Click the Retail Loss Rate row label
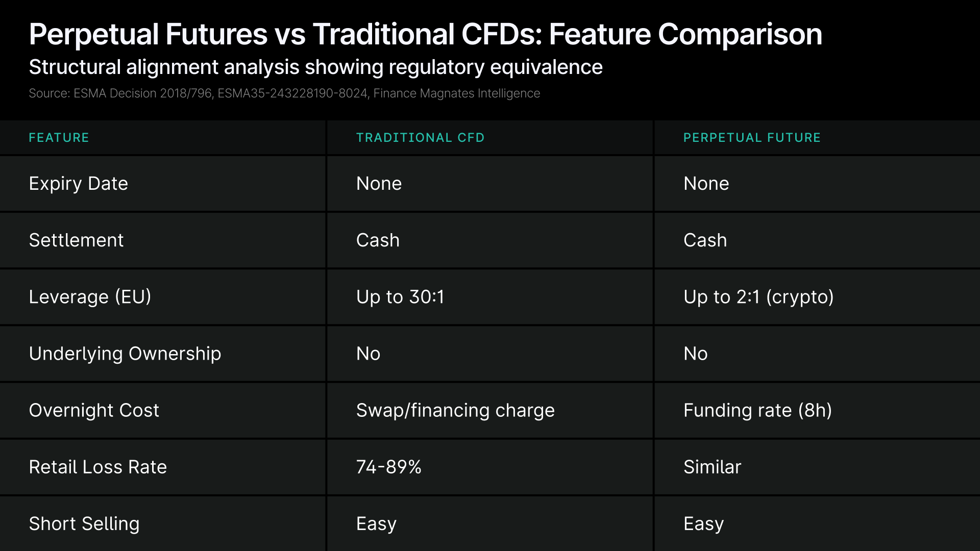This screenshot has width=980, height=551. (x=97, y=467)
